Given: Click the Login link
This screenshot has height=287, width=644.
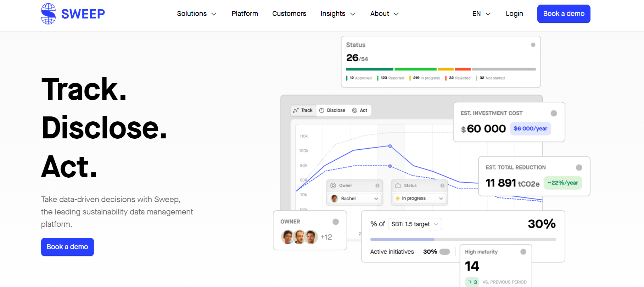Looking at the screenshot, I should [514, 14].
